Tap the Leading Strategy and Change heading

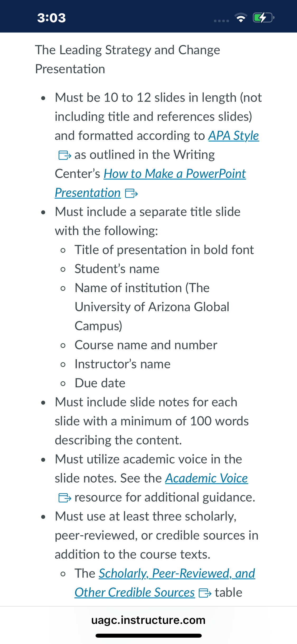coord(128,59)
